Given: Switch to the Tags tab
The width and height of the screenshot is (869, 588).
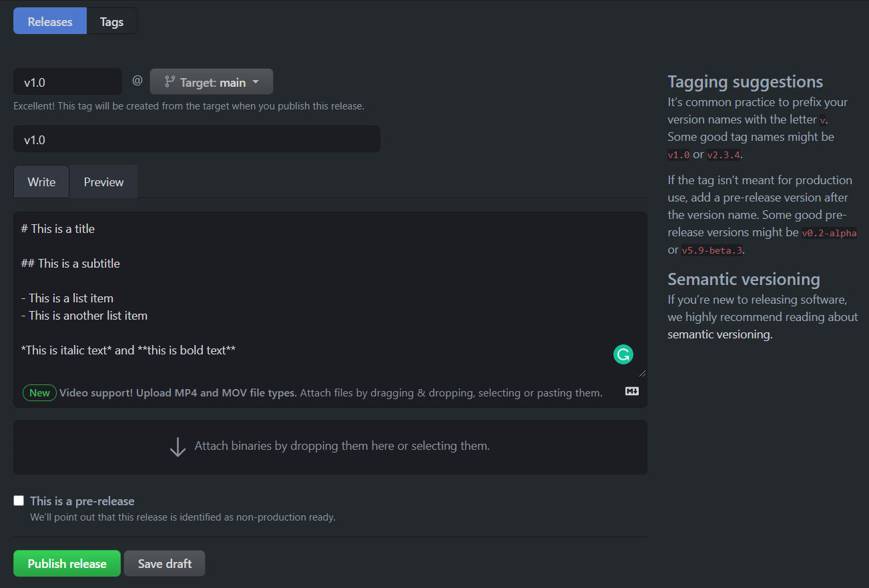Looking at the screenshot, I should pyautogui.click(x=111, y=21).
